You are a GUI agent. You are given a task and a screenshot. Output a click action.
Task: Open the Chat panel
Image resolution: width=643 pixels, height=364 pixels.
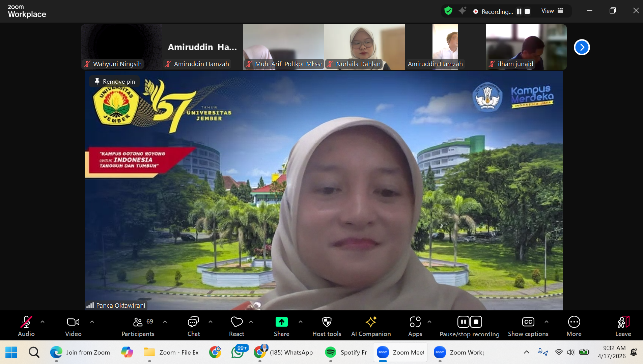[x=193, y=325]
